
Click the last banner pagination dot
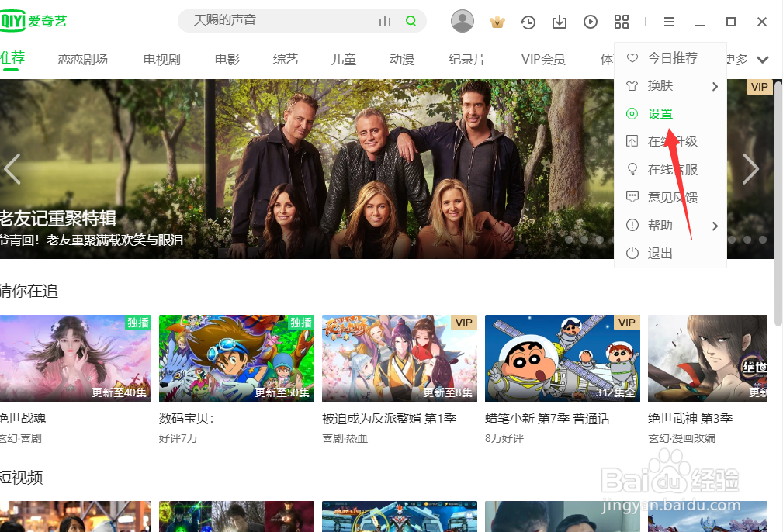763,240
